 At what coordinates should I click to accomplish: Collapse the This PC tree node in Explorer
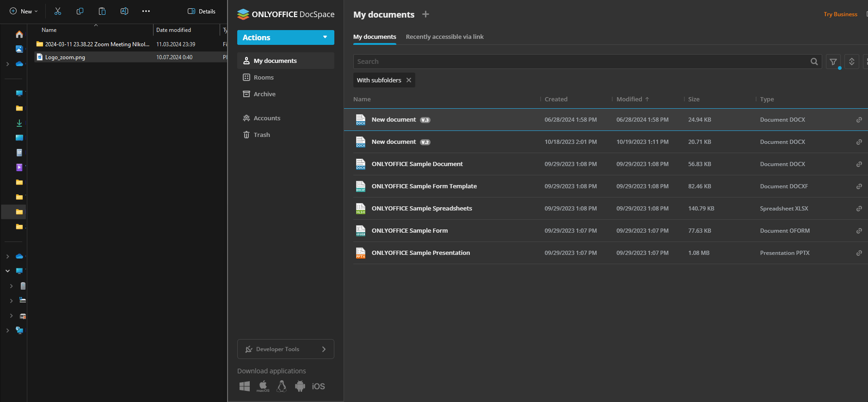[7, 271]
